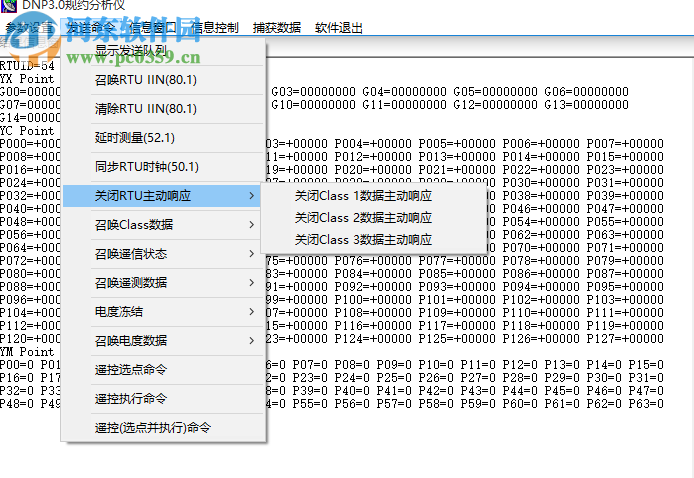Select 显示发送队列 from the menu
Viewport: 694px width, 478px height.
click(x=164, y=51)
